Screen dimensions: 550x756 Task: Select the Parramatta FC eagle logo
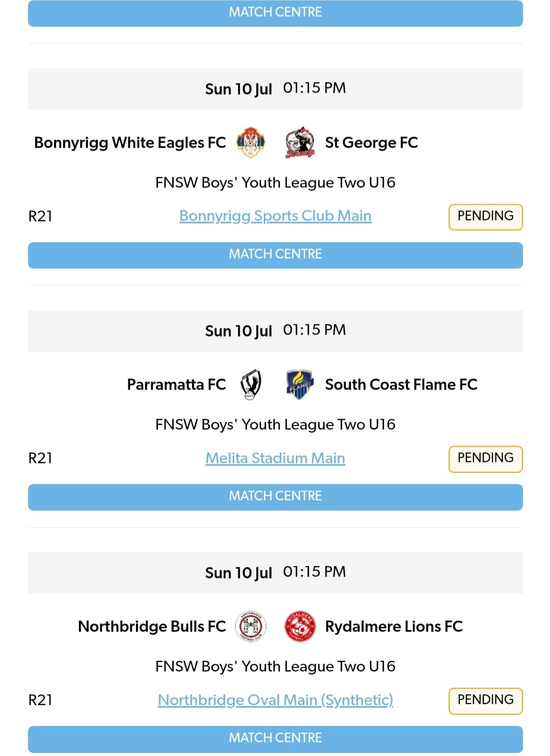coord(249,385)
